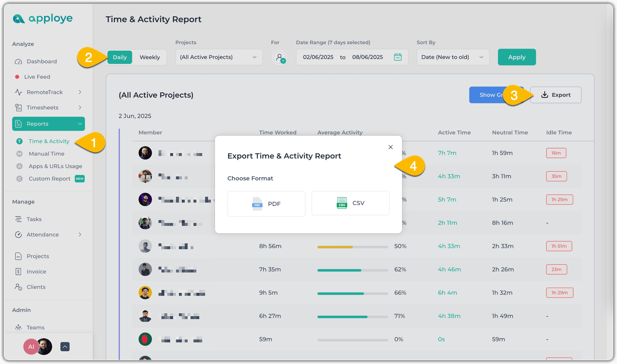Screen dimensions: 617x364
Task: Switch report view to Weekly
Action: click(150, 57)
